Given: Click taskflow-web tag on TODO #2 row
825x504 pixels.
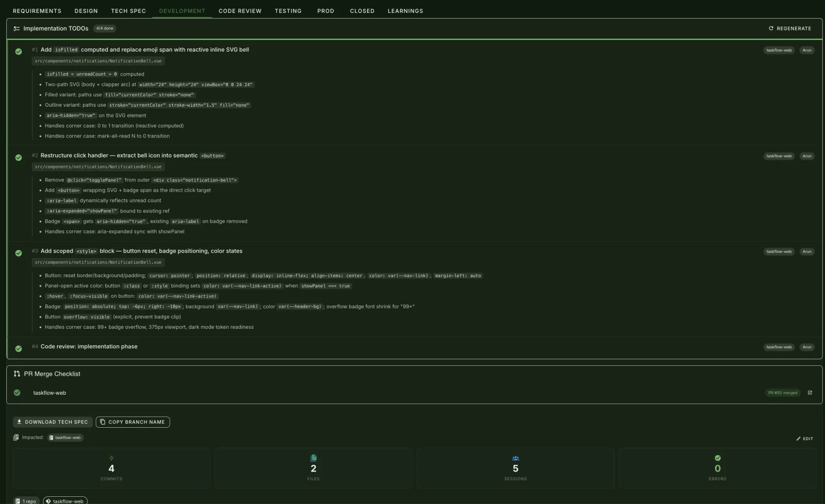Looking at the screenshot, I should tap(779, 156).
